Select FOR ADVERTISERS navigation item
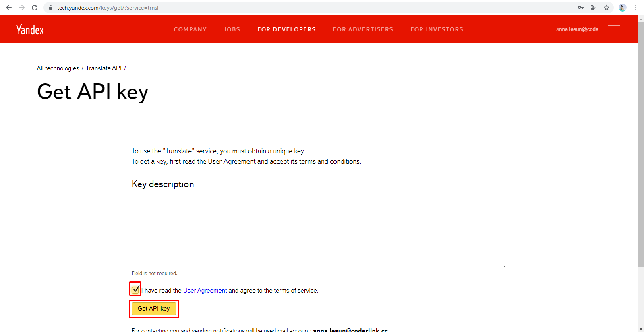 coord(363,29)
